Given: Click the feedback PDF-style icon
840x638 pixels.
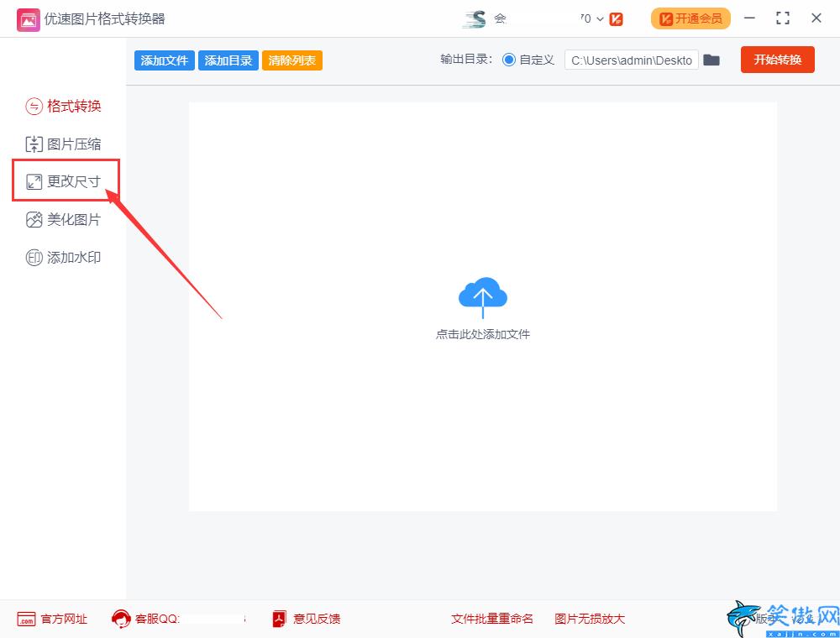Looking at the screenshot, I should (x=279, y=619).
